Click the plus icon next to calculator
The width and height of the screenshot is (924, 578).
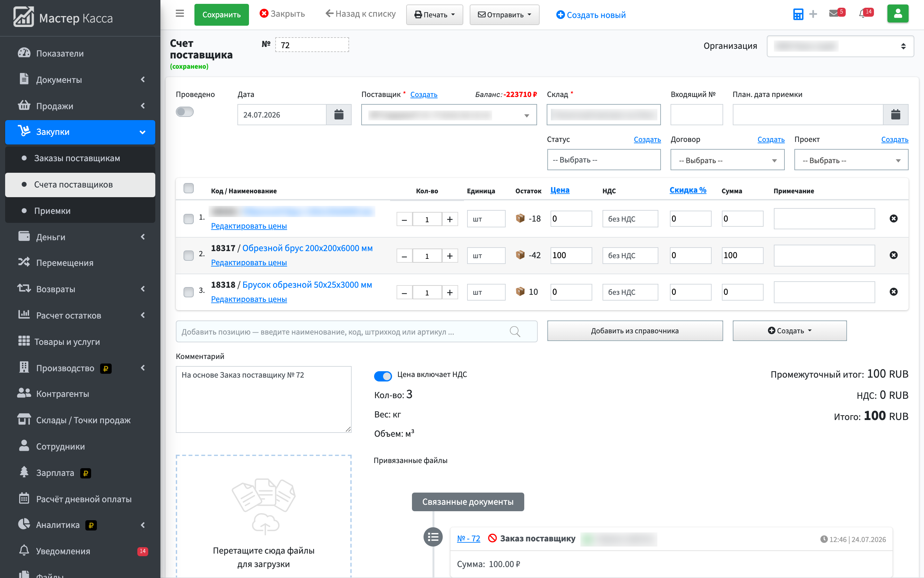pos(813,14)
